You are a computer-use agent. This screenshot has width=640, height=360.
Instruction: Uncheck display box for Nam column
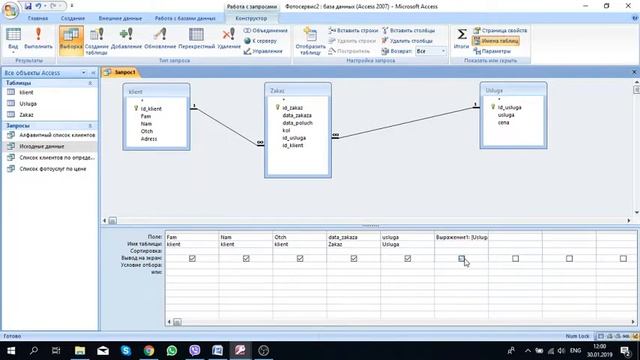246,258
